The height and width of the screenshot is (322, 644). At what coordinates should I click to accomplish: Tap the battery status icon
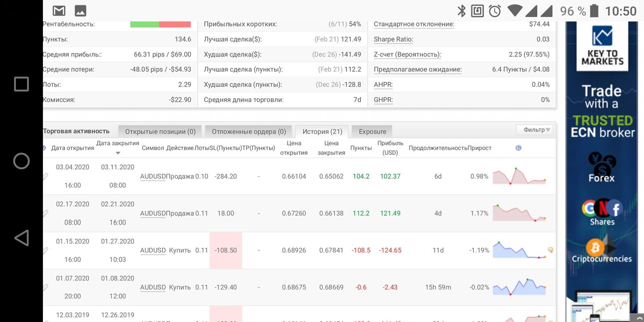point(594,10)
